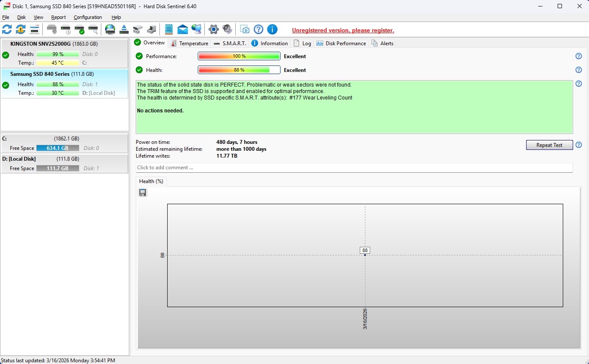
Task: Select the D: [Local Disk] partition entry
Action: tap(65, 164)
